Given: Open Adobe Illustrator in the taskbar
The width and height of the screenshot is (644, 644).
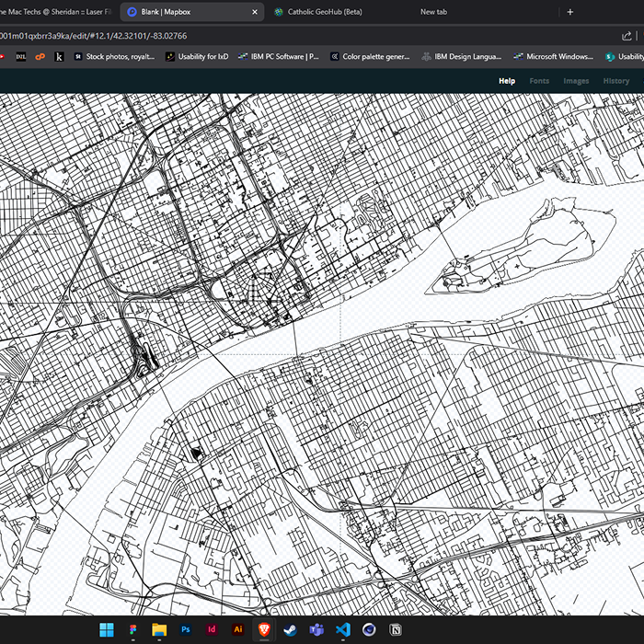Looking at the screenshot, I should (237, 629).
